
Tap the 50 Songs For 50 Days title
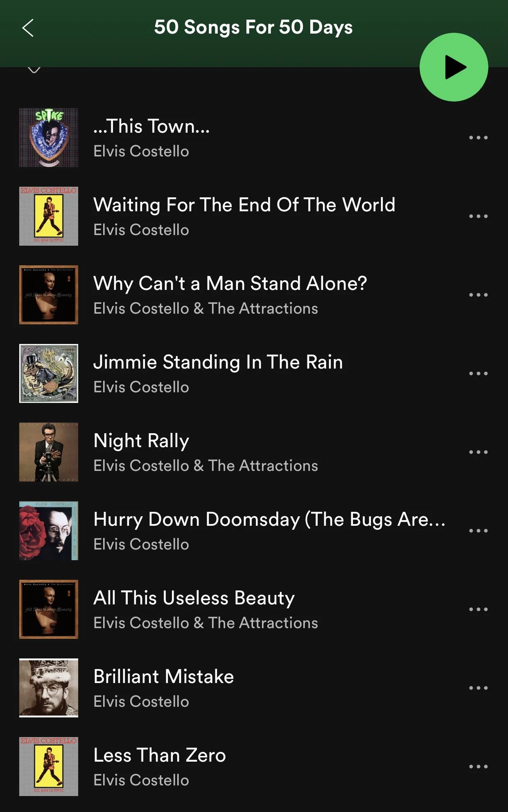tap(253, 28)
